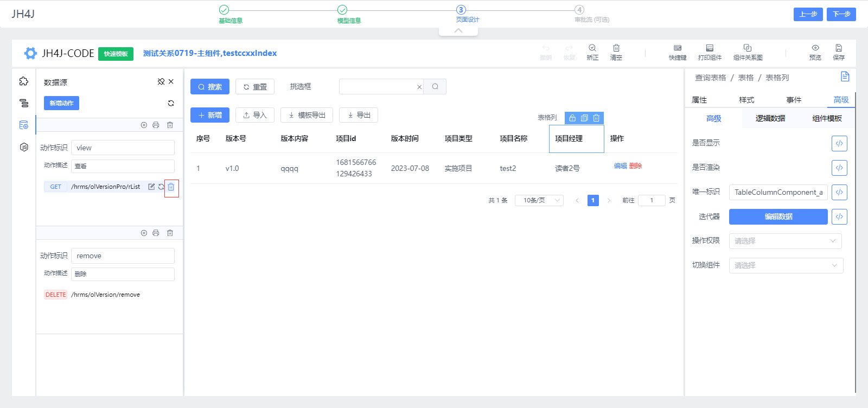Click print icon in remove action header
The image size is (868, 408).
coord(156,233)
